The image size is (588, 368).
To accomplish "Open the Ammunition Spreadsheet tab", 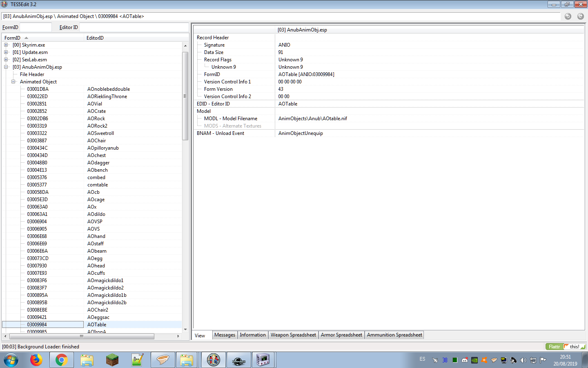I will point(394,335).
